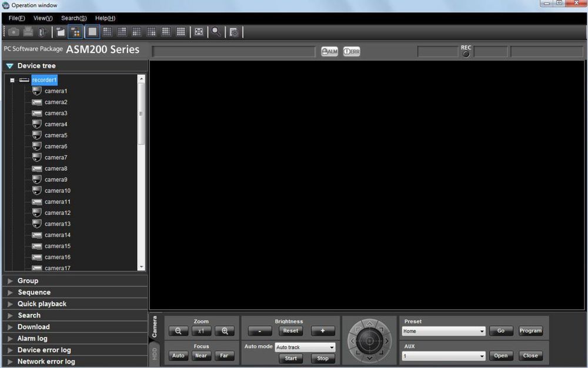Open the search magnifier tool
The image size is (588, 368).
(216, 32)
